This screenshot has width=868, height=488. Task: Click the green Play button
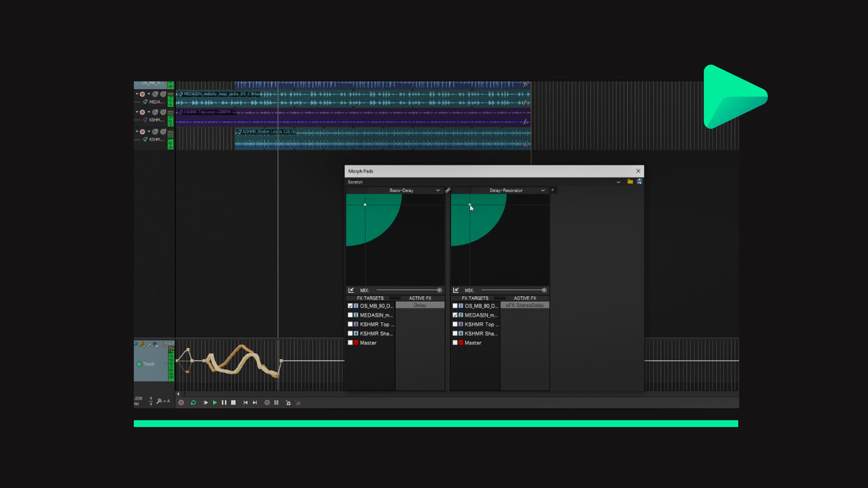pos(215,403)
